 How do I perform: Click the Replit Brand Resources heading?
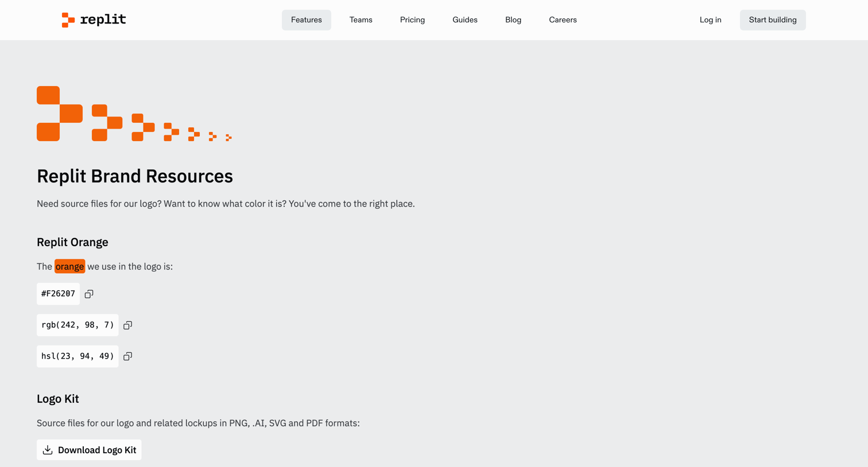tap(135, 176)
